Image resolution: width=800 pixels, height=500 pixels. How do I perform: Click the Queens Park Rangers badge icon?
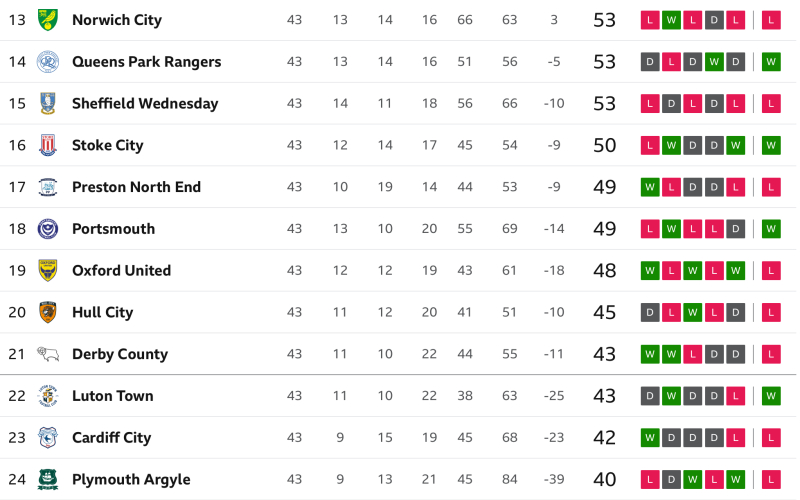tap(47, 62)
